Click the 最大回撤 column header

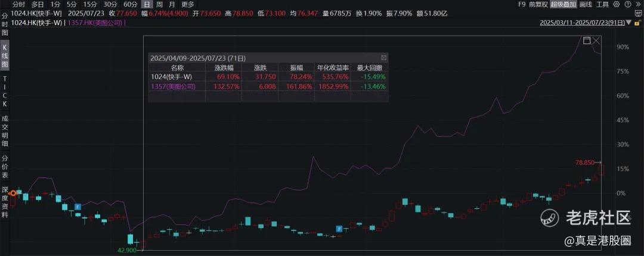(369, 68)
